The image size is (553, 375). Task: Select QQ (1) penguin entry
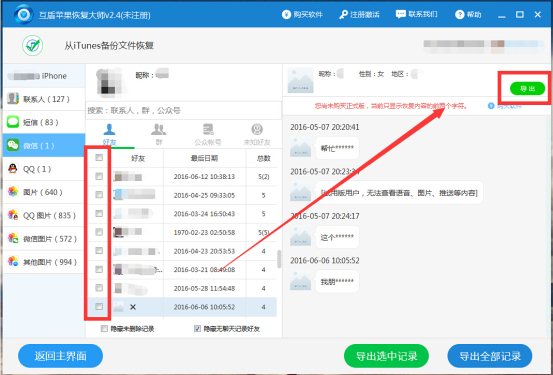coord(44,169)
